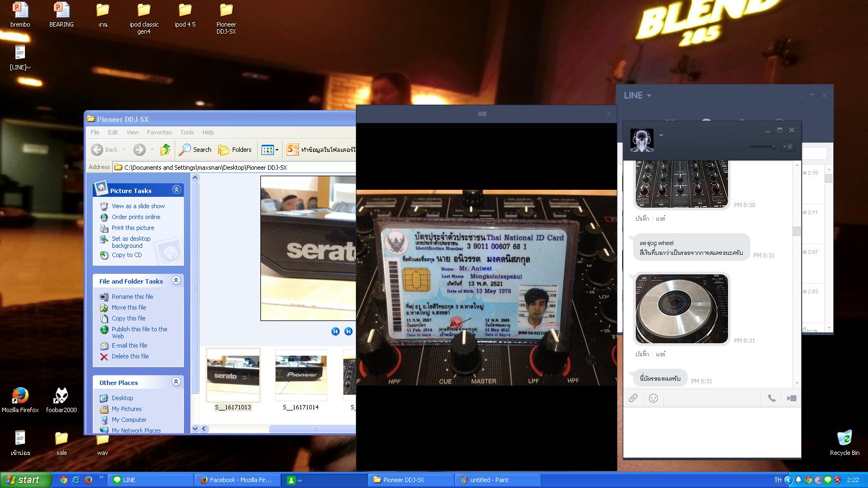Go to My Computer under Other Places
The image size is (868, 488).
point(129,420)
